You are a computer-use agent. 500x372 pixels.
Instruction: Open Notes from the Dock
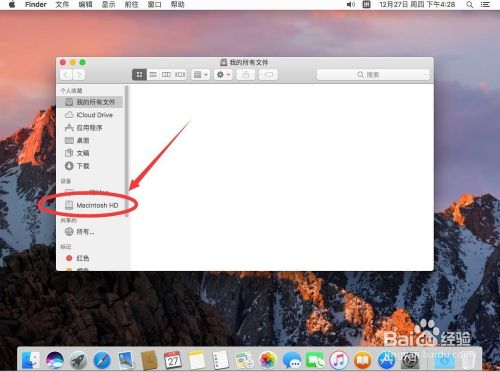[196, 360]
